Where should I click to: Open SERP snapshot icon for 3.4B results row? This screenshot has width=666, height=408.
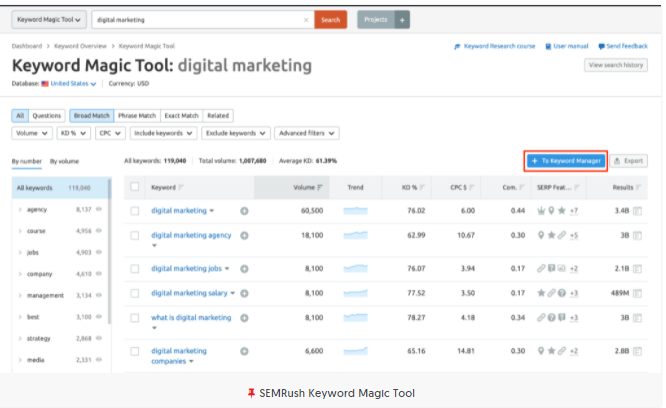point(637,211)
